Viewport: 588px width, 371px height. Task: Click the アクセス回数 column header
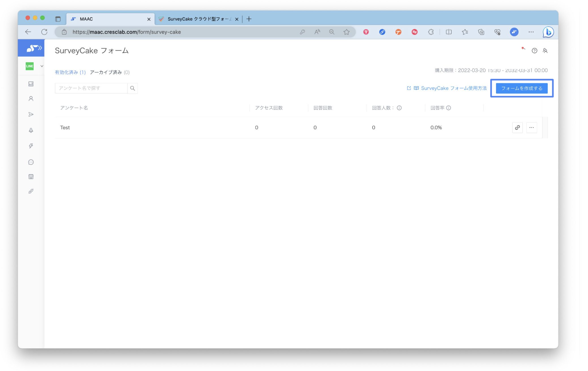pyautogui.click(x=269, y=108)
